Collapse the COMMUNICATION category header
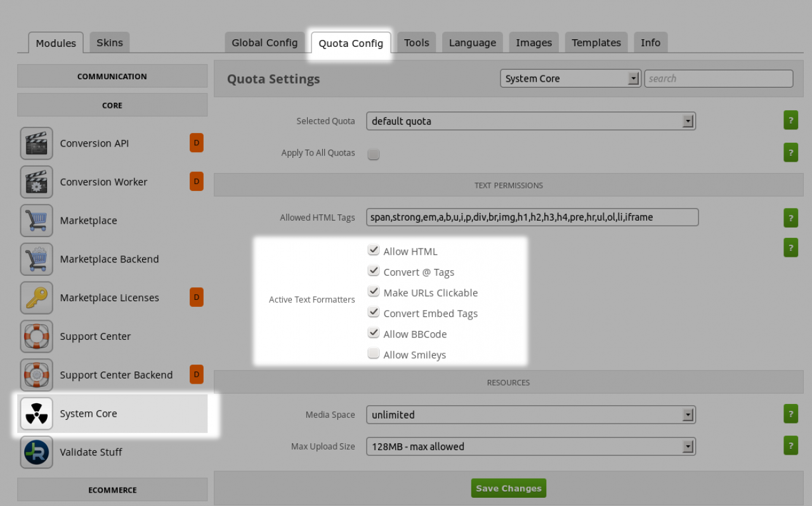 (112, 76)
